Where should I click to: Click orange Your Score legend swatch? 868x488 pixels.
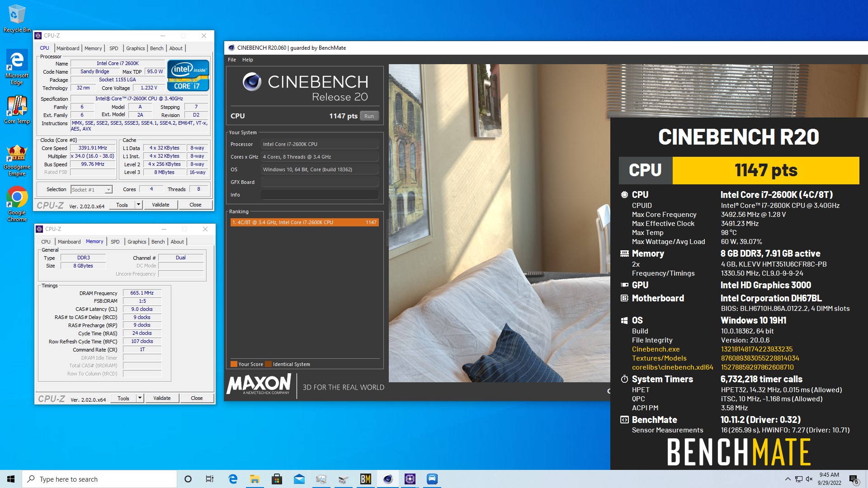click(x=234, y=364)
